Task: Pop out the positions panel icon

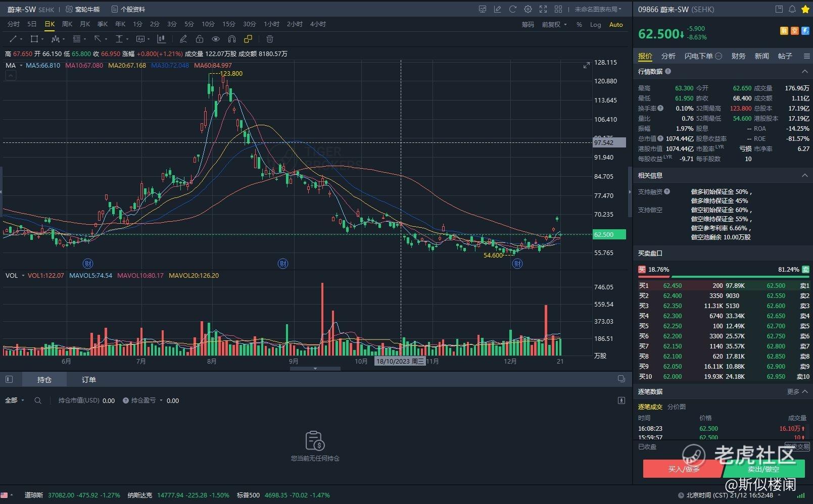Action: coord(621,379)
